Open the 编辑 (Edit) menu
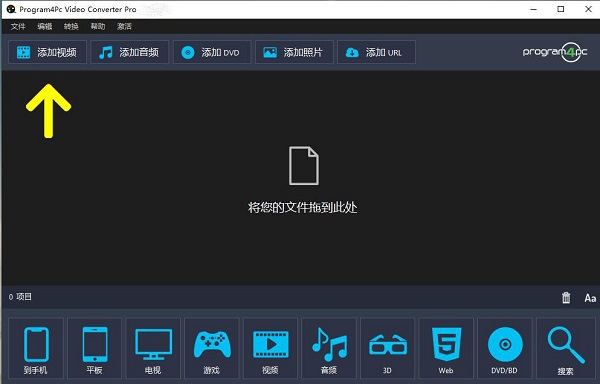The width and height of the screenshot is (600, 384). coord(45,26)
